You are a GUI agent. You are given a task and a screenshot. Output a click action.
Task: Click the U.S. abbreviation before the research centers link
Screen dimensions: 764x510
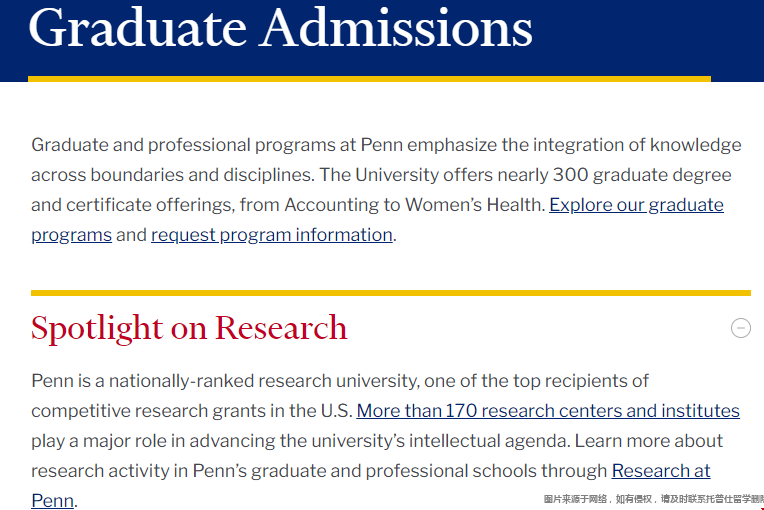pos(336,411)
